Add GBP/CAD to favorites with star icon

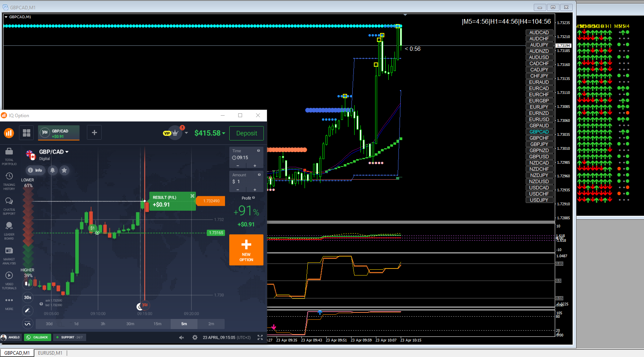64,170
